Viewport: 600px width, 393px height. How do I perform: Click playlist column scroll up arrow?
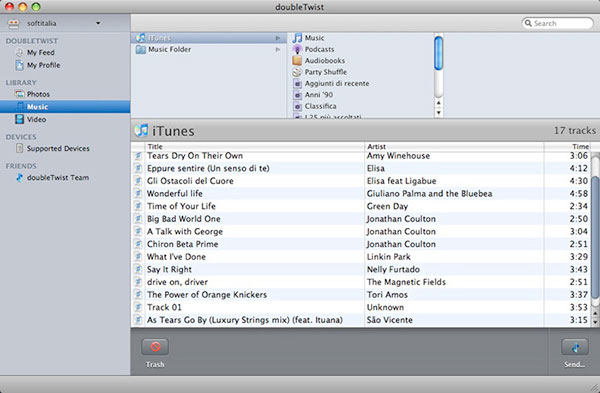click(x=439, y=103)
